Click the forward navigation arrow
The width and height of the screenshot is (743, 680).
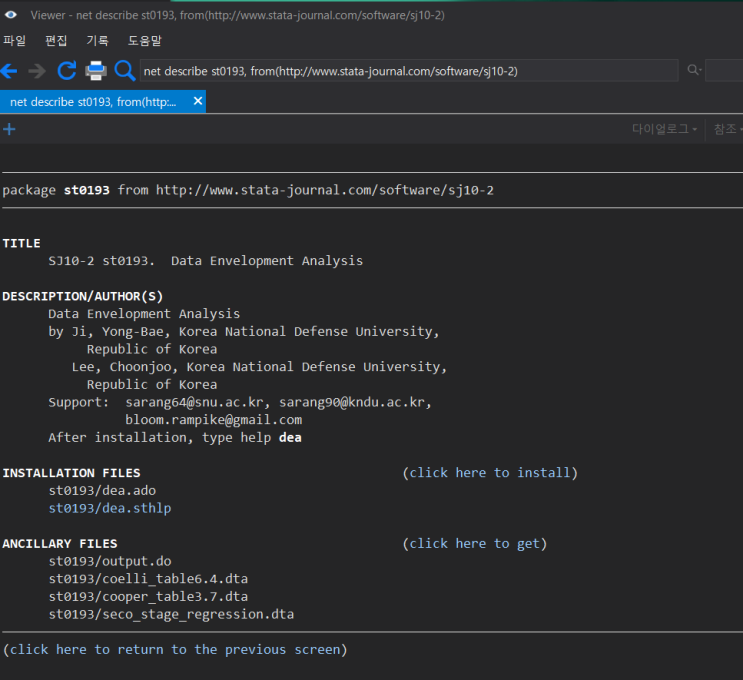[x=38, y=70]
